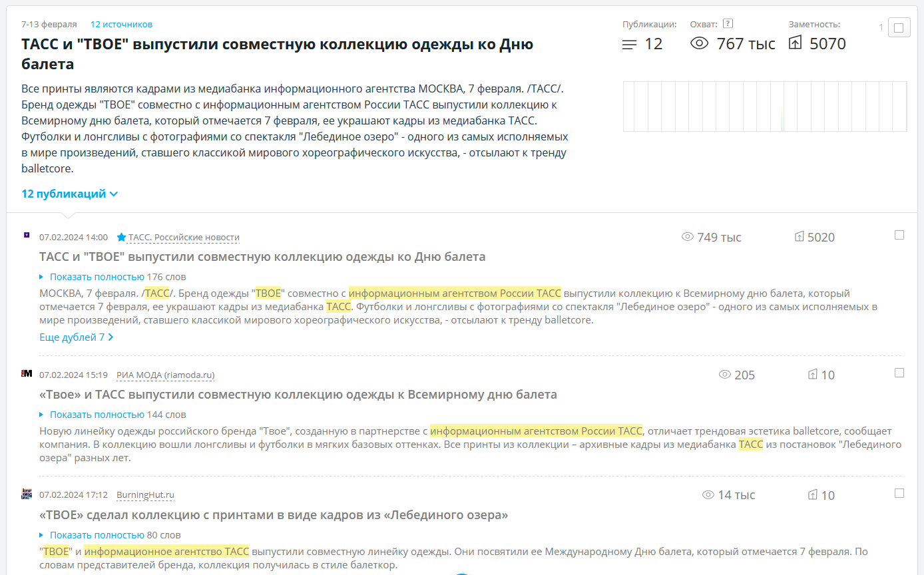Expand Еще дублей 7 duplicates
This screenshot has width=924, height=575.
coord(76,337)
